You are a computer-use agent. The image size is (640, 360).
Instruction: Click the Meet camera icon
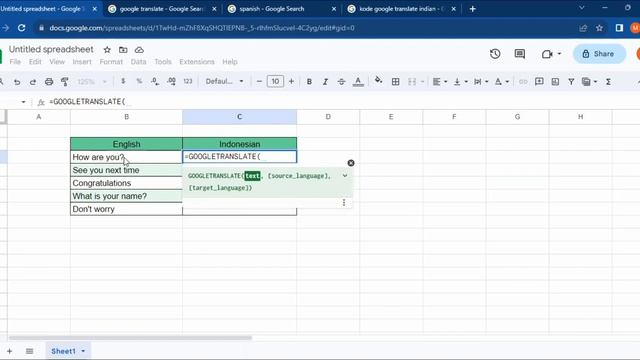pos(547,54)
